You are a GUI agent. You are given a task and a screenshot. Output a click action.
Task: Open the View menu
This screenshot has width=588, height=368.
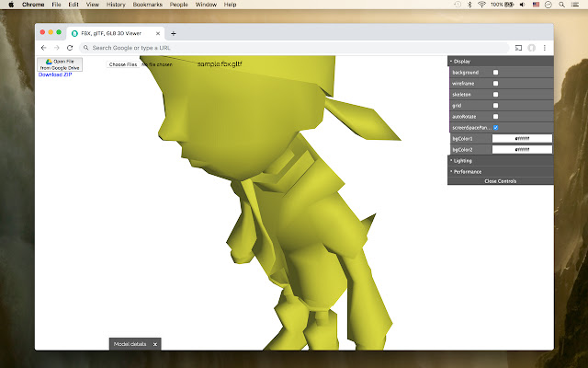(x=92, y=5)
